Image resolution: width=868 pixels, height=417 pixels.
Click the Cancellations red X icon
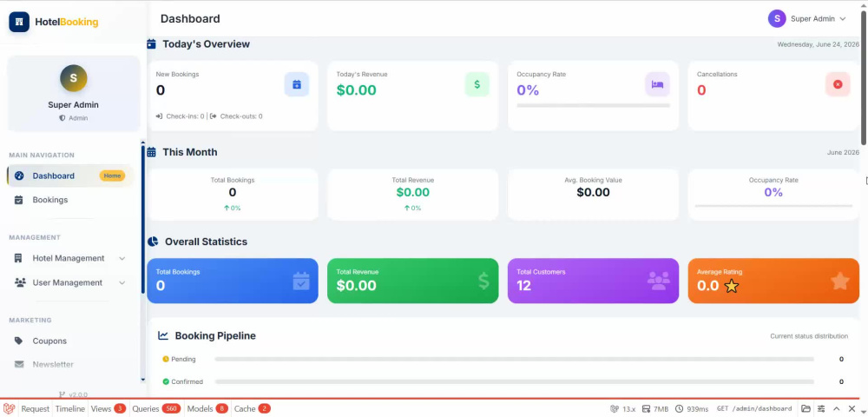[838, 85]
